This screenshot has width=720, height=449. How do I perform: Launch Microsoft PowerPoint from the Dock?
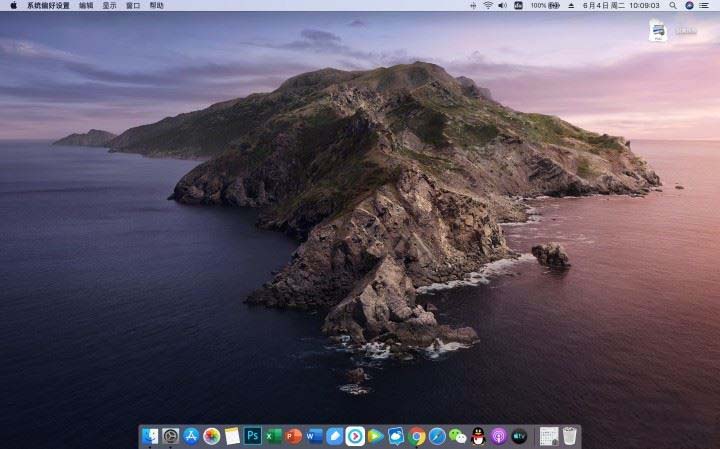click(293, 436)
